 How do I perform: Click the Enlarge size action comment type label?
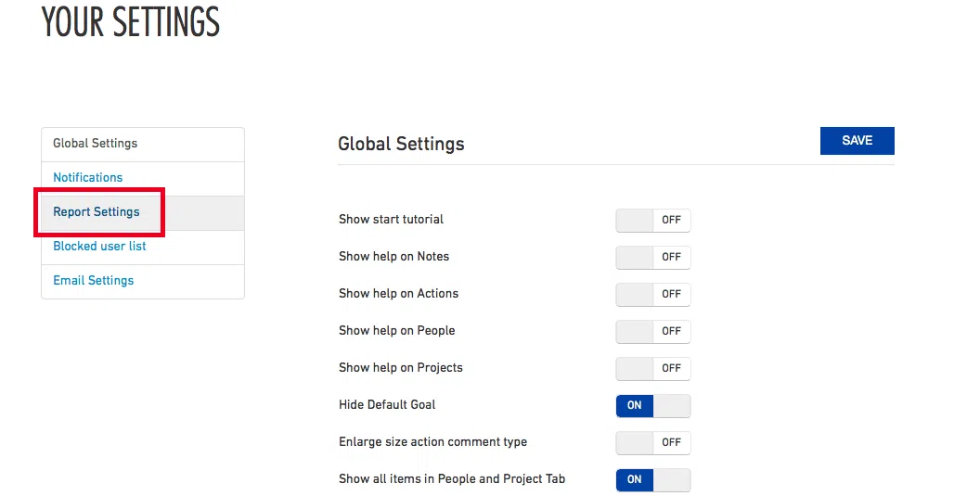click(432, 442)
